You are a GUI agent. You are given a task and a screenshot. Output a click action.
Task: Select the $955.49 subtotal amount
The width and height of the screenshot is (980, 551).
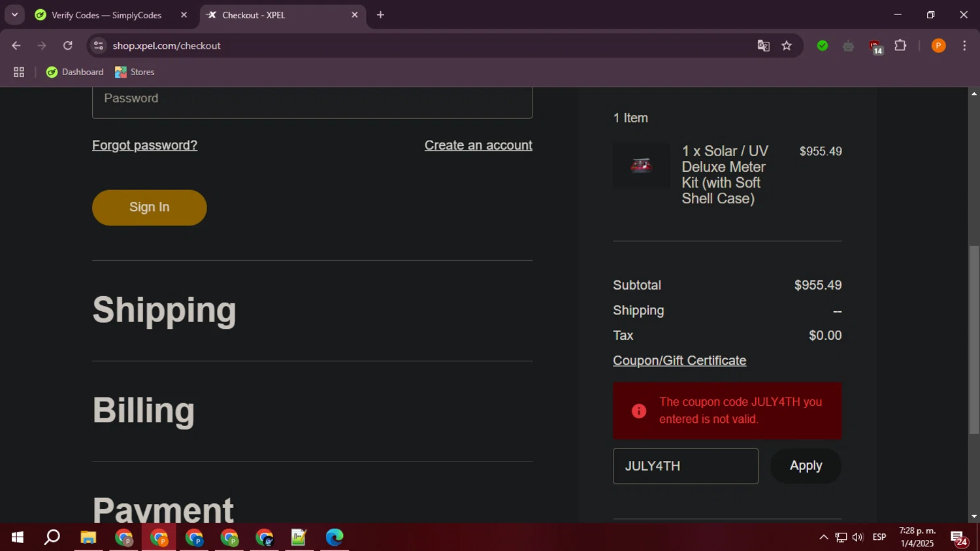pos(818,285)
